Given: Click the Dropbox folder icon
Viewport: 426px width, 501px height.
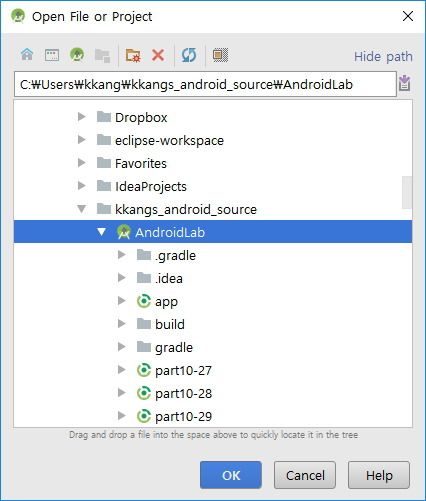Looking at the screenshot, I should coord(104,117).
